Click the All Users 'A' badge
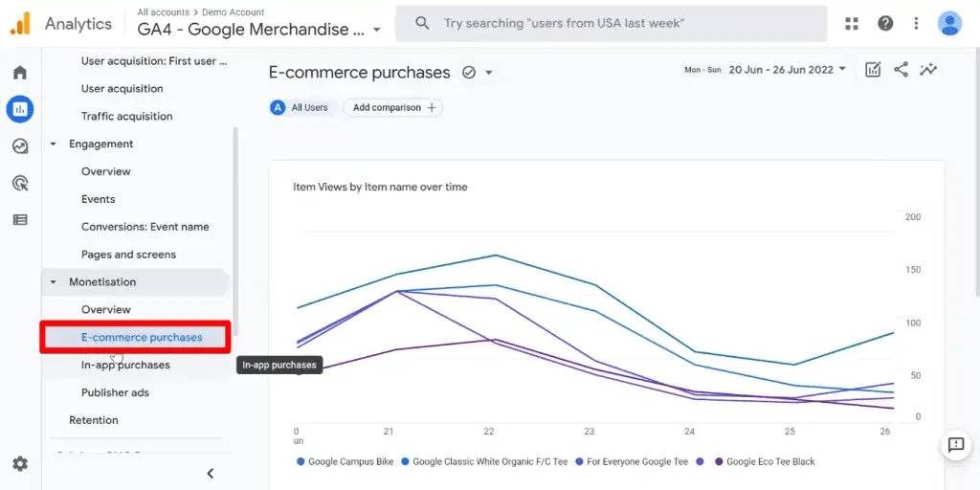This screenshot has width=980, height=490. pos(278,107)
